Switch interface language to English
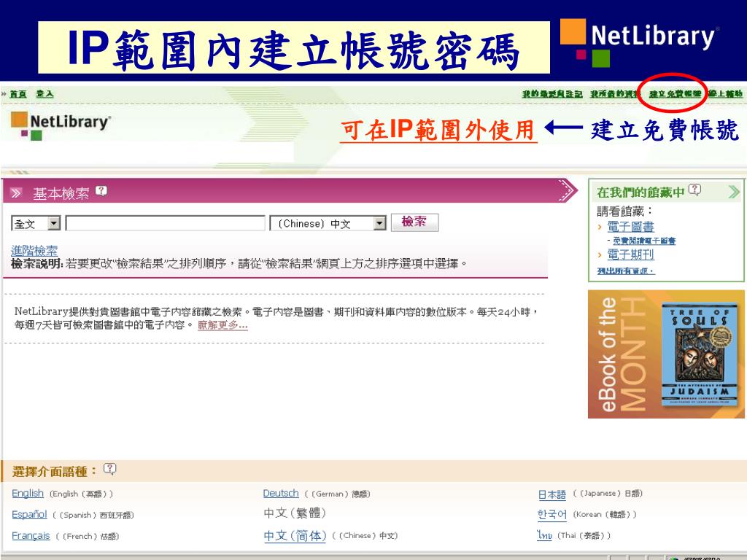Viewport: 747px width, 560px height. click(28, 494)
